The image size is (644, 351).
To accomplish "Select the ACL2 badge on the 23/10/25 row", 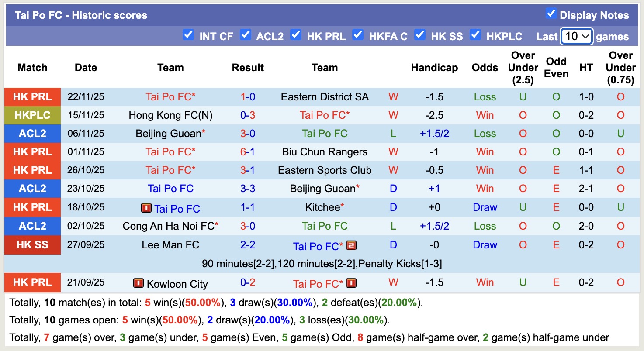I will click(x=32, y=188).
